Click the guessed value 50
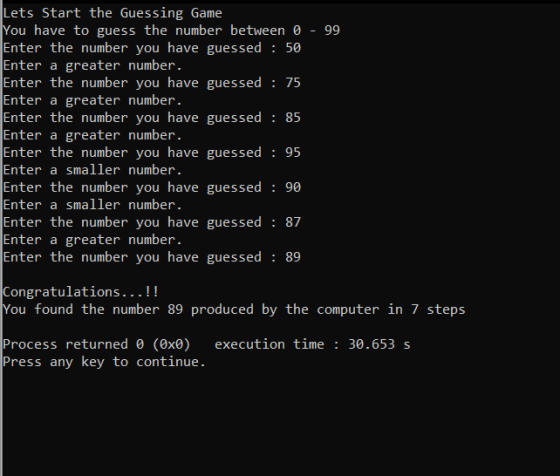The image size is (560, 476). coord(293,48)
